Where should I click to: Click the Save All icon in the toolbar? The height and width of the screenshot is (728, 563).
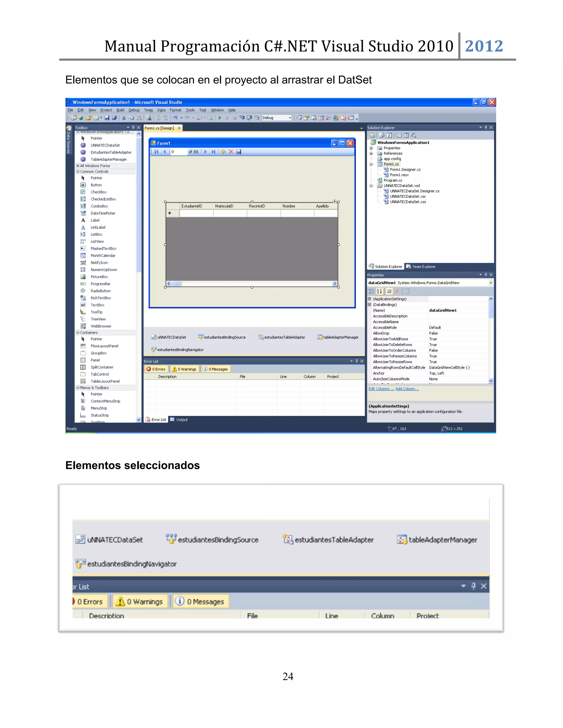(x=114, y=118)
